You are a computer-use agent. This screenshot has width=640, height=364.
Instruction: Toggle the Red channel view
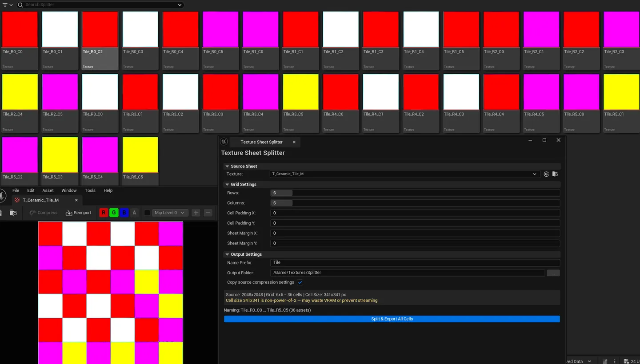[104, 213]
